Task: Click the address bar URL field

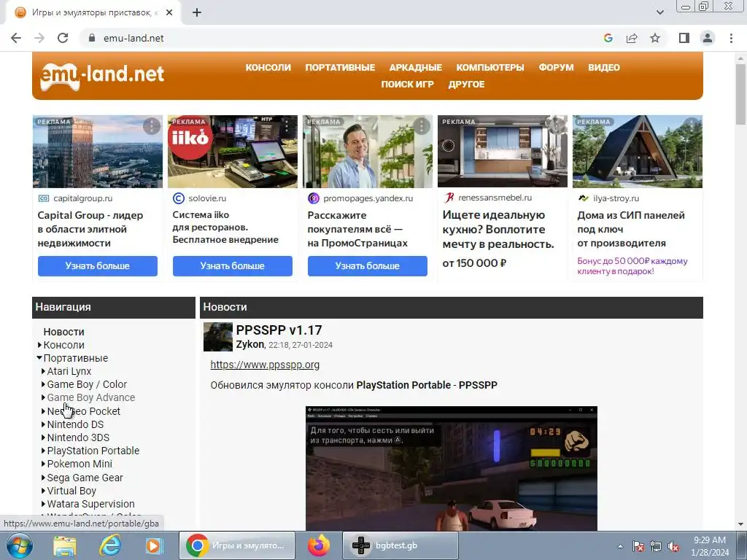Action: tap(343, 38)
